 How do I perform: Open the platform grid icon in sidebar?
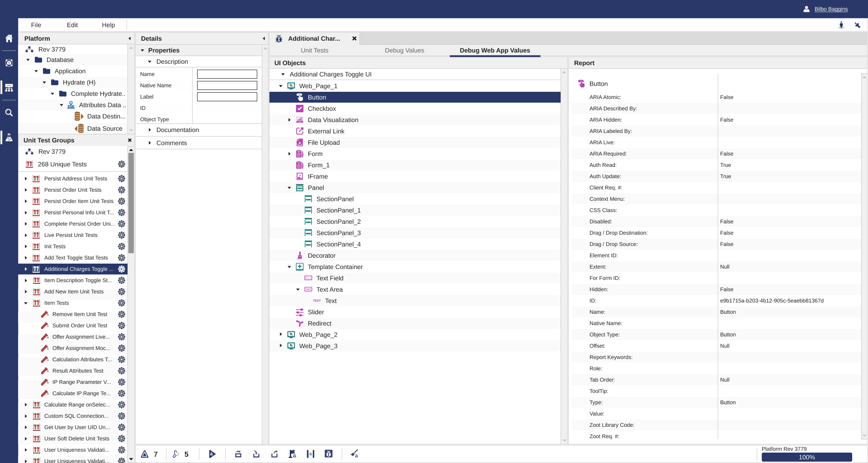pyautogui.click(x=9, y=88)
